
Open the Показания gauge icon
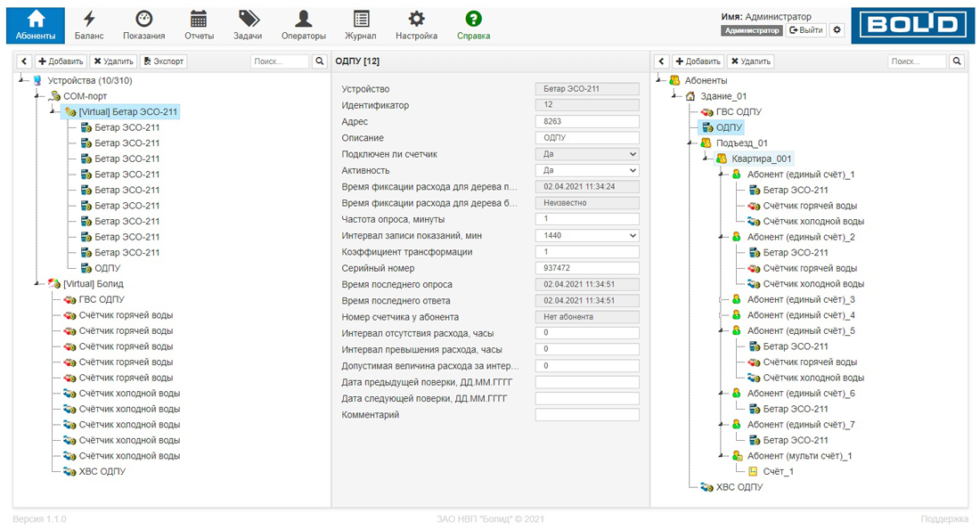point(143,19)
